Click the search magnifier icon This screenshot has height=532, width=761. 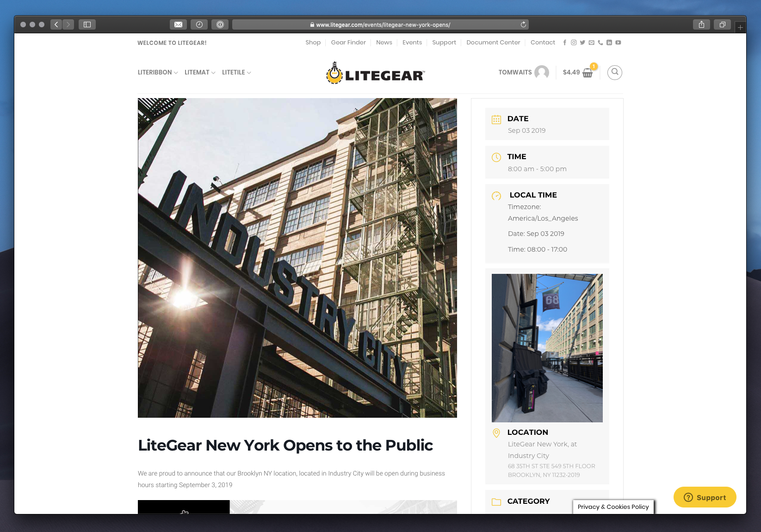(614, 72)
